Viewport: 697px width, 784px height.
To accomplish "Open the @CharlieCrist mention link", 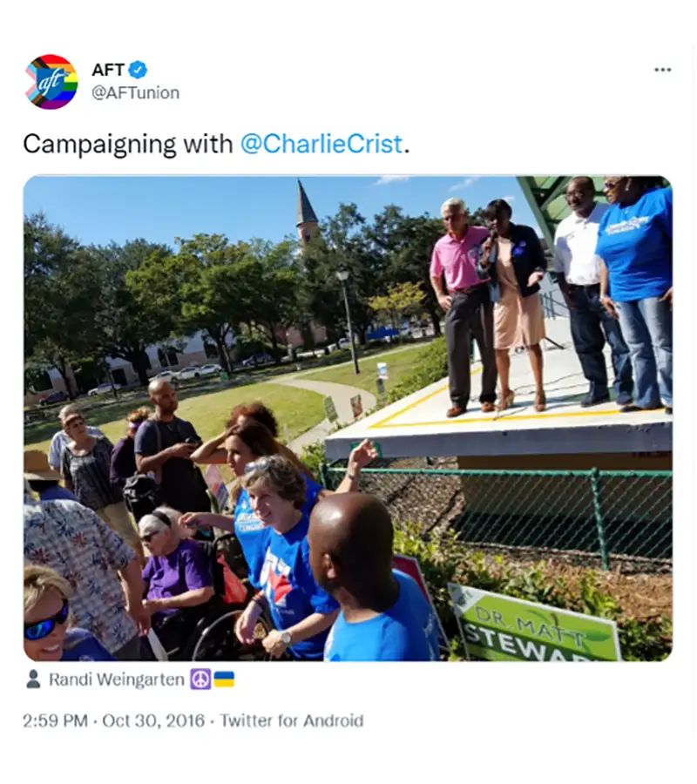I will 321,144.
